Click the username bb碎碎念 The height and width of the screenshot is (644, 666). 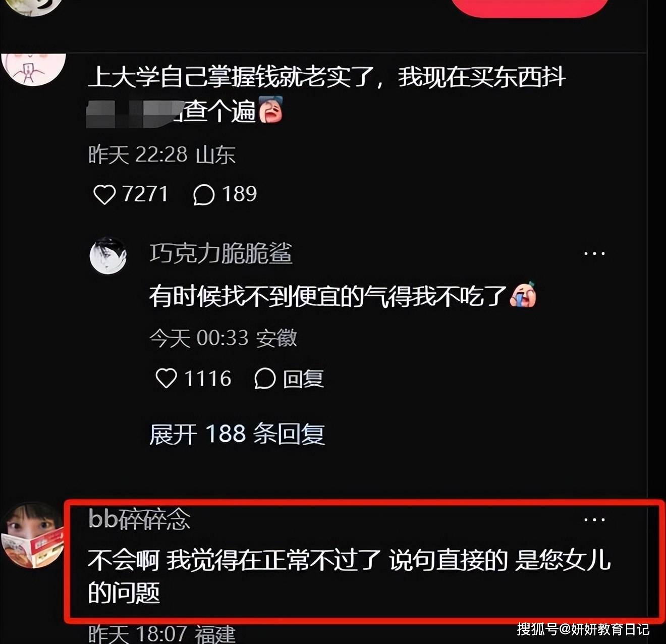139,518
